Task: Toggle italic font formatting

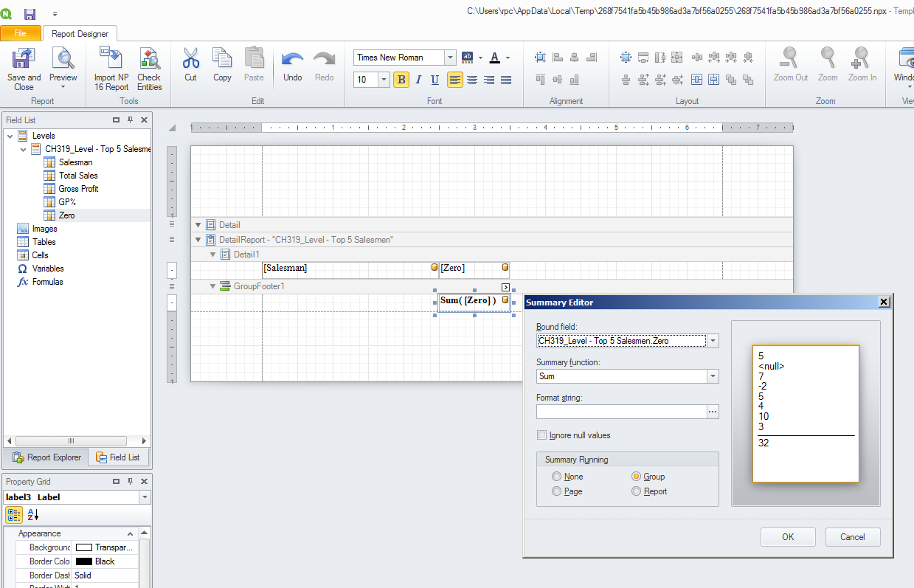Action: coord(418,80)
